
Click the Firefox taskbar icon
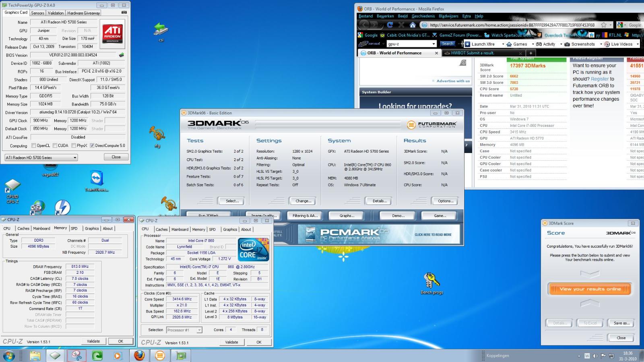tap(139, 356)
